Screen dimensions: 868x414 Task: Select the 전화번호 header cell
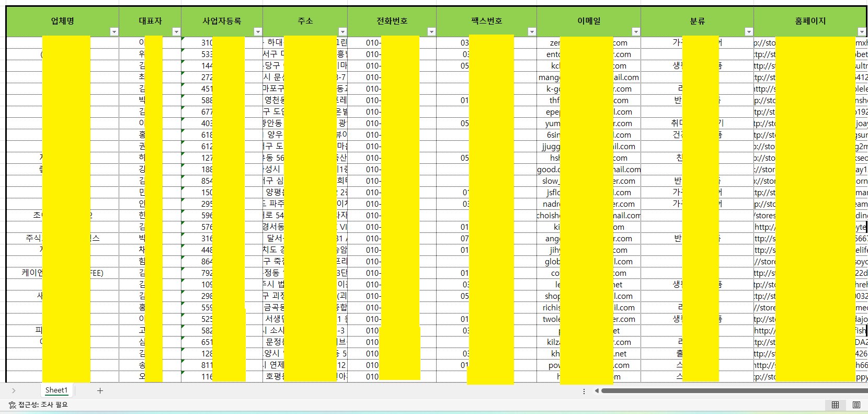point(392,21)
